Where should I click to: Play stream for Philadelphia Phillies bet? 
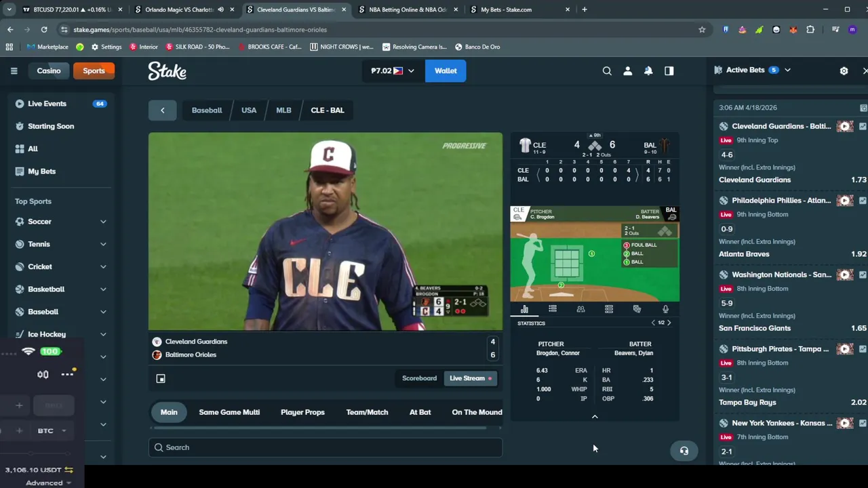tap(844, 201)
